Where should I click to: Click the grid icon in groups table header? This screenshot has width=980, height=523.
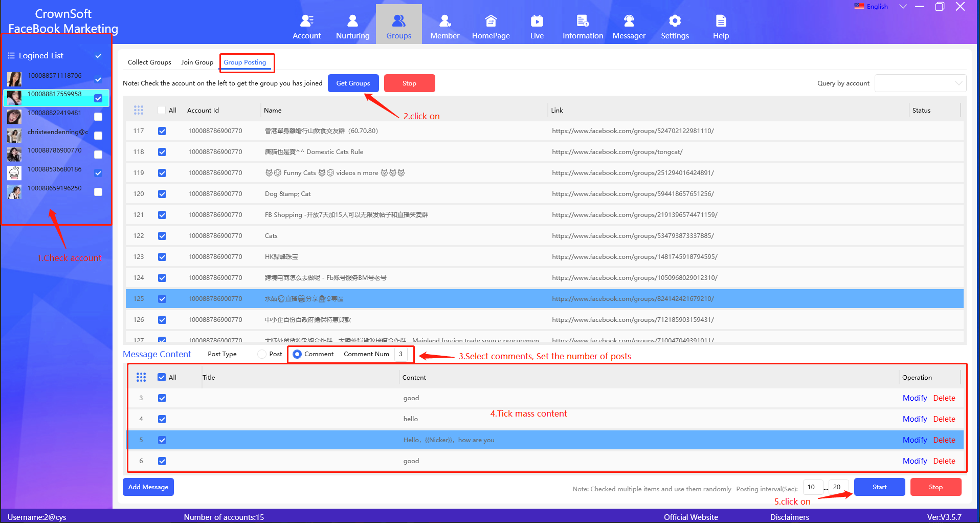[x=139, y=110]
